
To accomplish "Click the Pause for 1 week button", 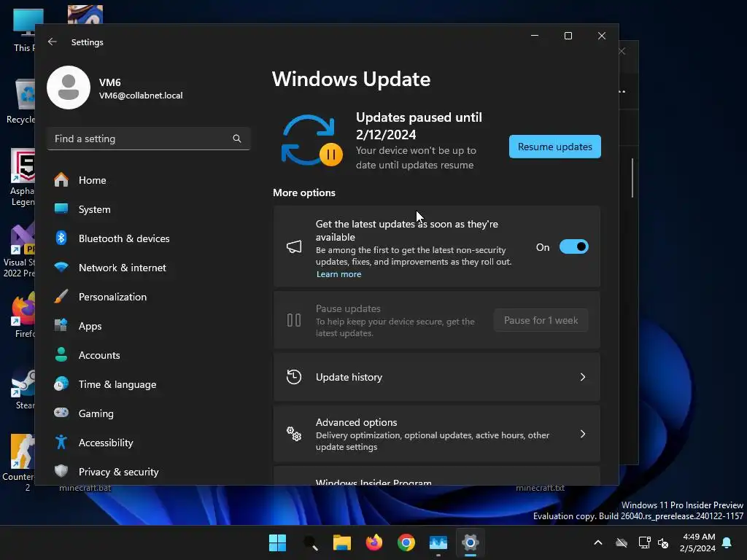I will (x=541, y=320).
